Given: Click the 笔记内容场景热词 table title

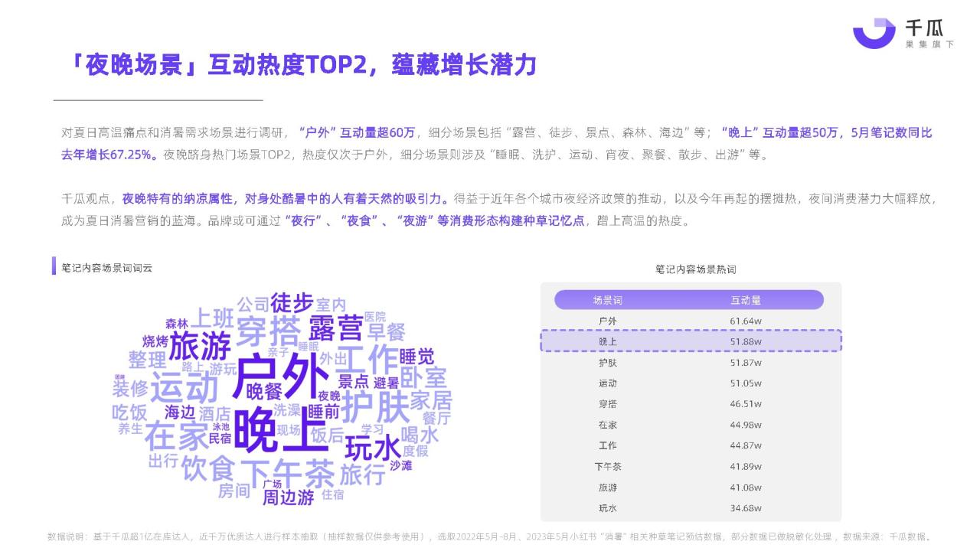Looking at the screenshot, I should coord(695,269).
